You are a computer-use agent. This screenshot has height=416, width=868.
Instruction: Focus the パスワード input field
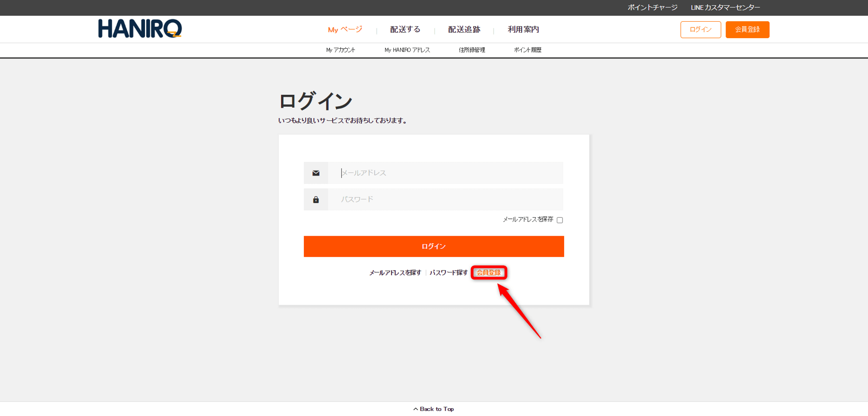445,200
